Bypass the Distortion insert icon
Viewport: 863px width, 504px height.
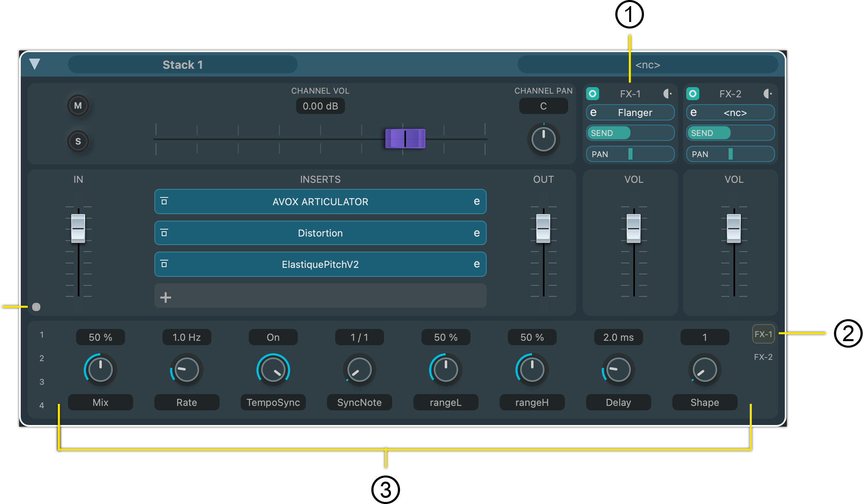[164, 233]
